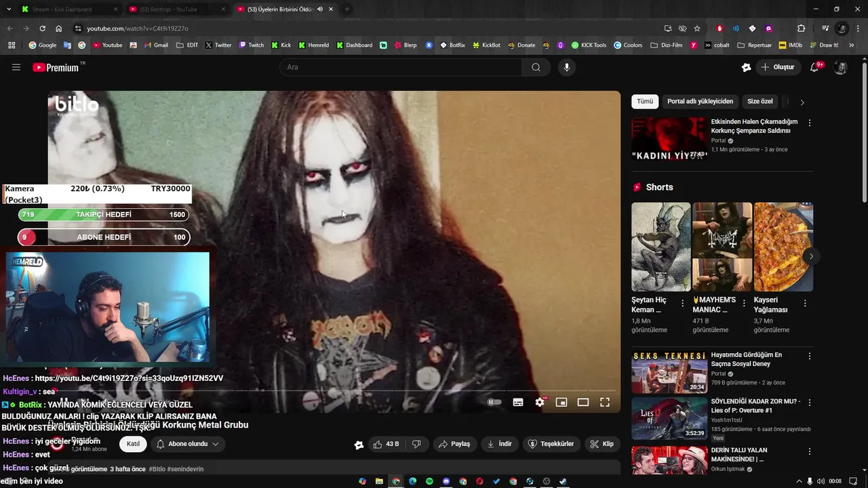
Task: Like the video with 43 B likes
Action: (385, 444)
